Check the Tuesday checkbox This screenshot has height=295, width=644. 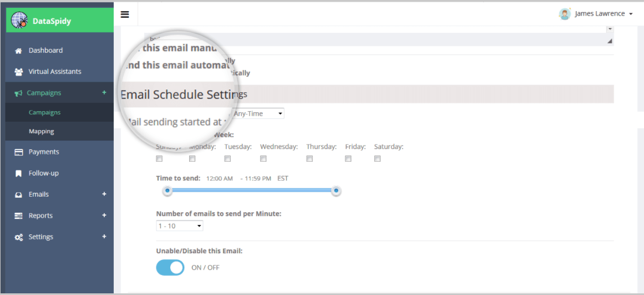click(227, 159)
